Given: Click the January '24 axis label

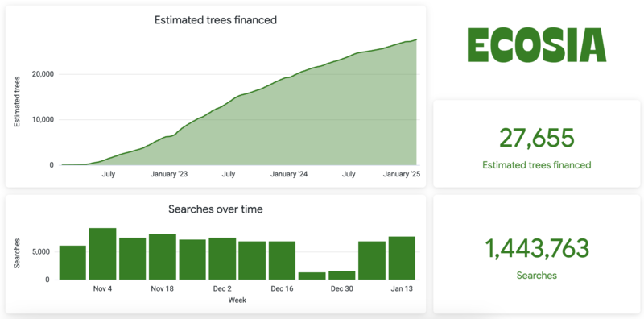Looking at the screenshot, I should pos(289,174).
